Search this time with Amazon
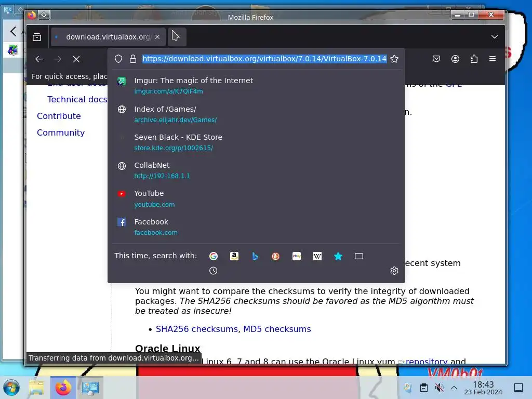 234,256
